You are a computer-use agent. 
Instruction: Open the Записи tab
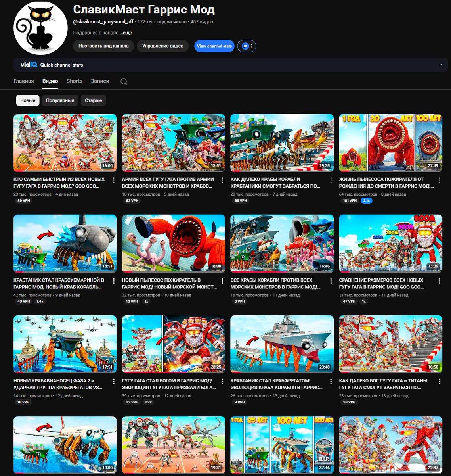coord(100,81)
